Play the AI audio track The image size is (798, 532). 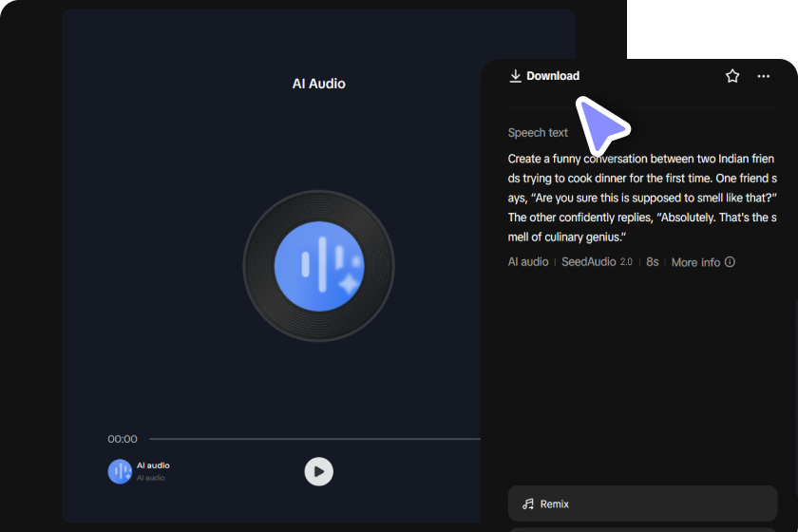(x=318, y=471)
